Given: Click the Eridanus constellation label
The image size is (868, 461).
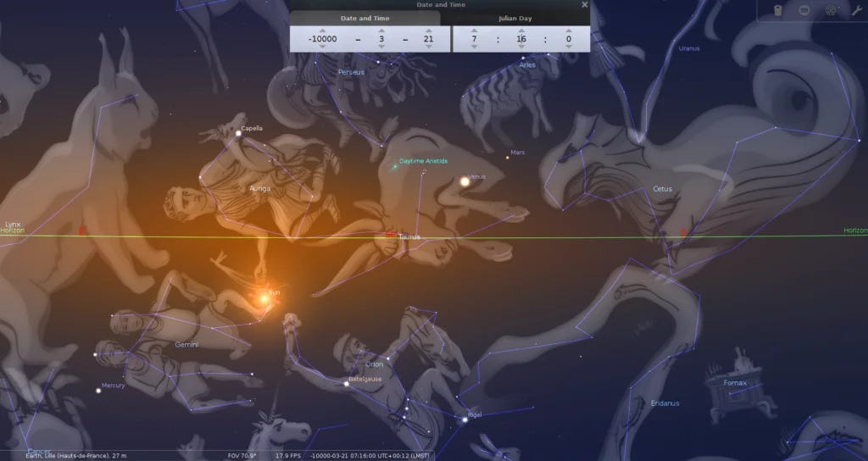Looking at the screenshot, I should click(665, 403).
